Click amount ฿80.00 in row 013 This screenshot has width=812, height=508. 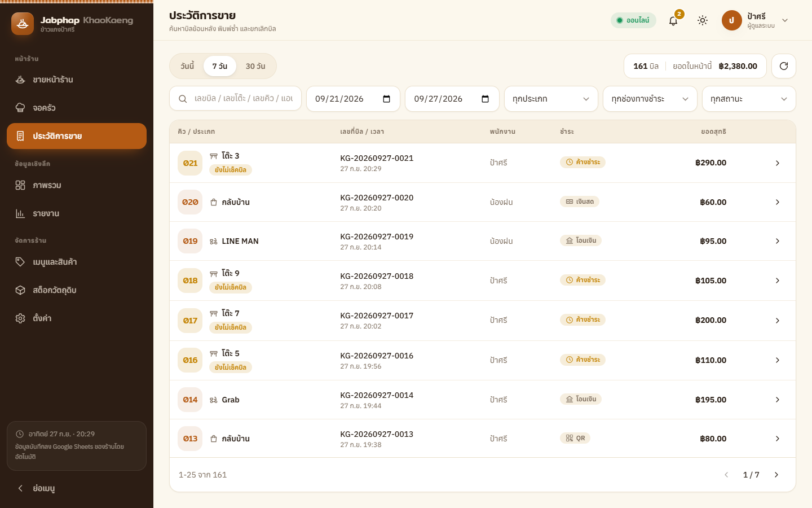pos(713,439)
